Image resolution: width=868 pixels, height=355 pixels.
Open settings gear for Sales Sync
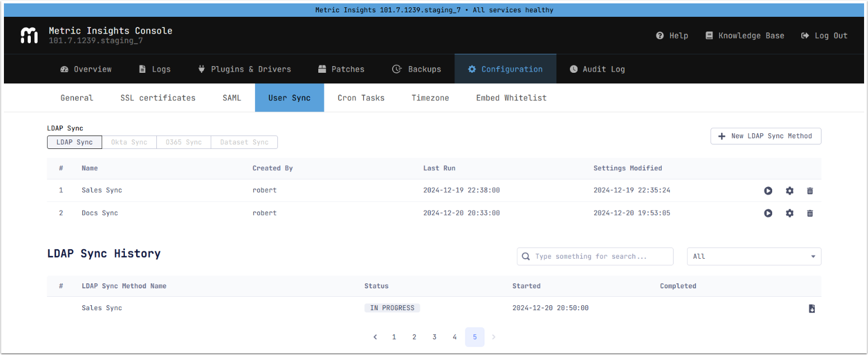790,191
